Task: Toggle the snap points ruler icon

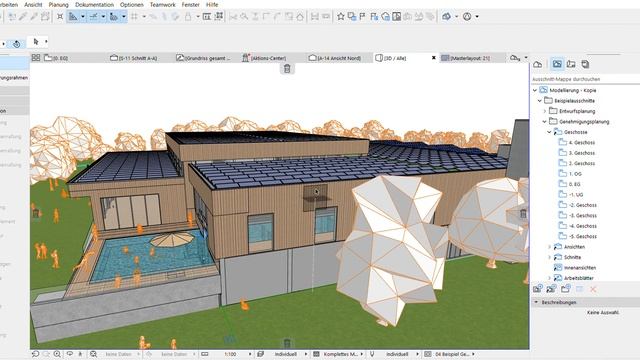Action: [x=93, y=17]
